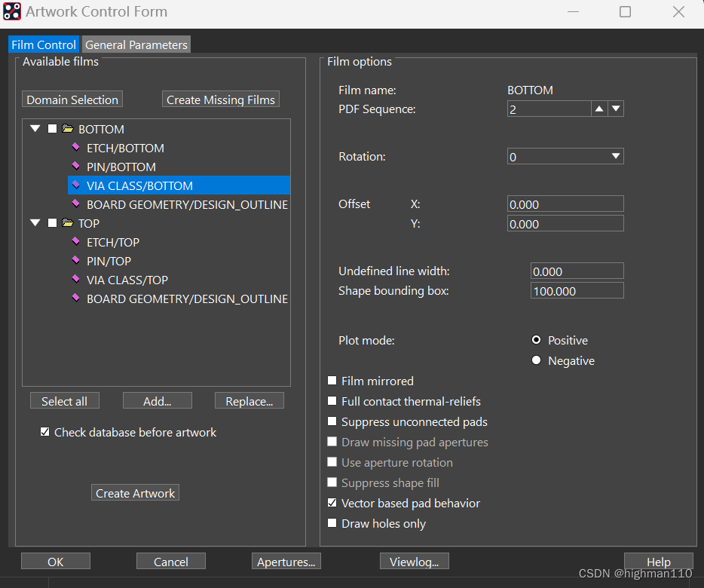Click the magenta diamond beside ETCH/TOP
The width and height of the screenshot is (704, 588).
click(x=75, y=242)
